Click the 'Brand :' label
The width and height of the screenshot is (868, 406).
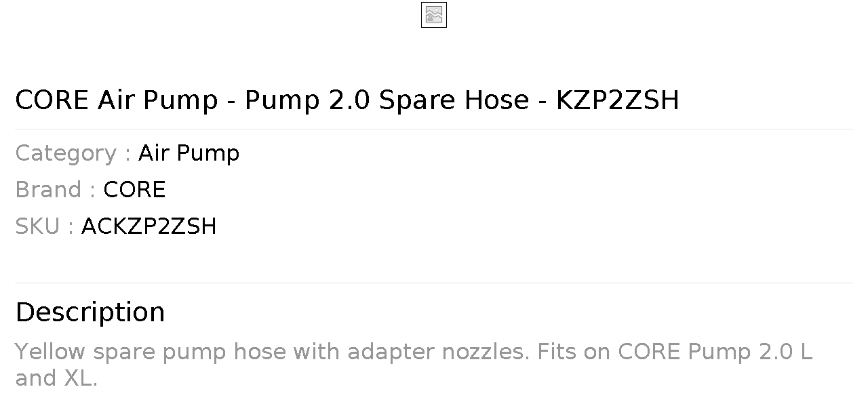55,190
